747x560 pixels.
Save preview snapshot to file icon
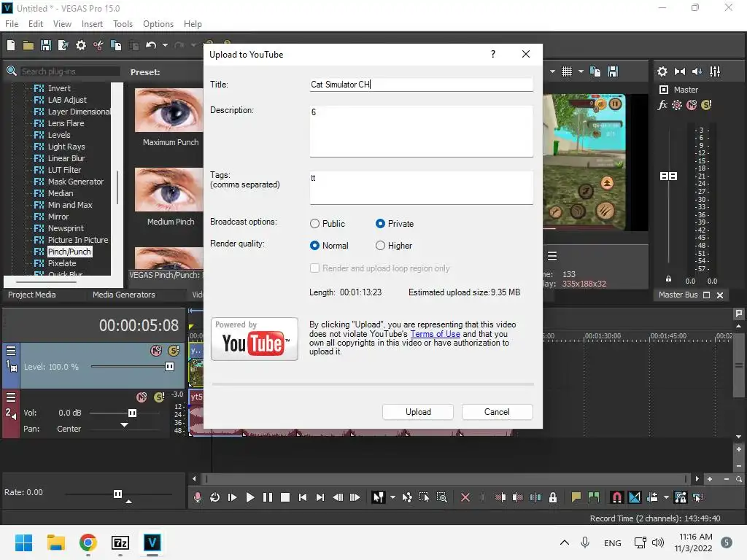[613, 71]
